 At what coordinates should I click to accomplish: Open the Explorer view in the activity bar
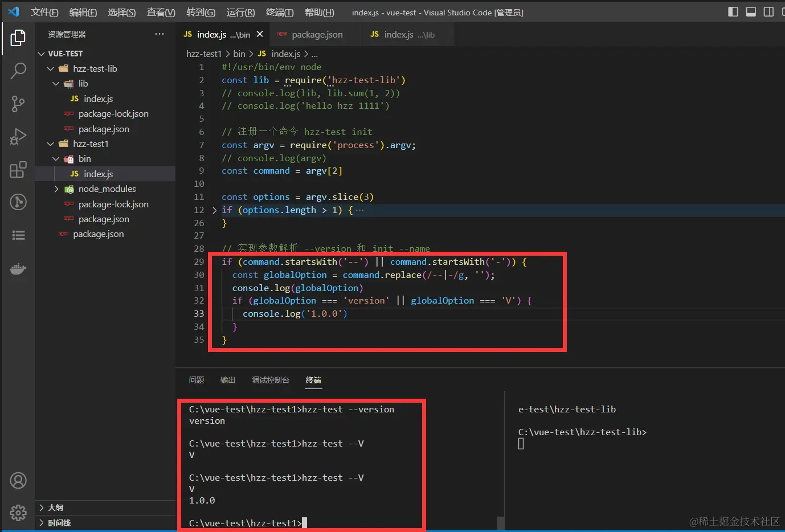18,38
